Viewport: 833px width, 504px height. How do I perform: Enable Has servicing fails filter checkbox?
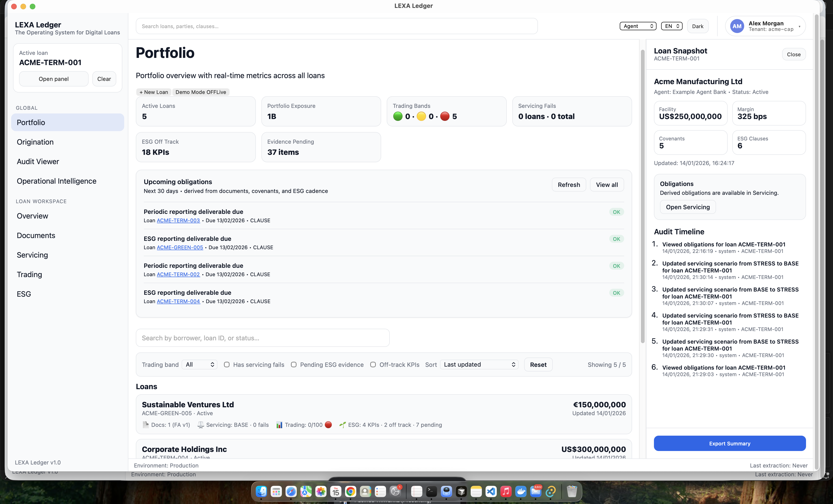(227, 364)
